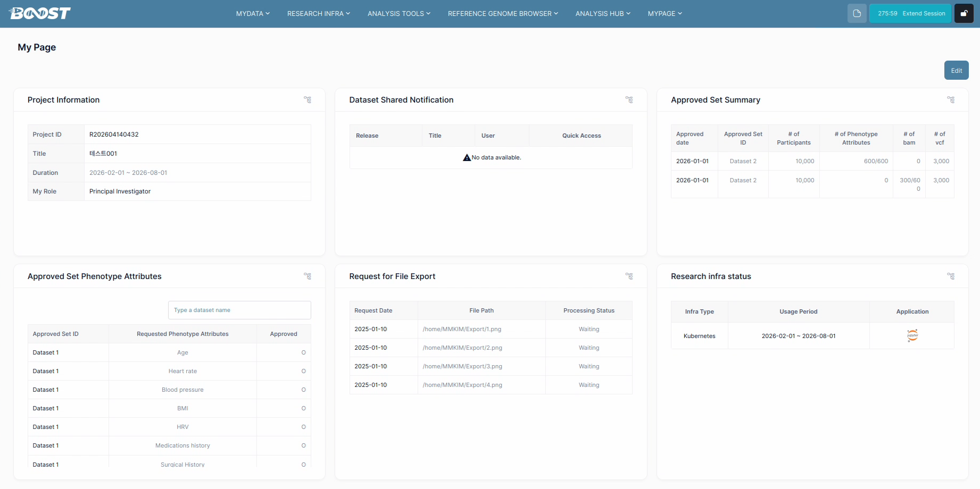Click the Extend Session button
This screenshot has height=489, width=980.
pyautogui.click(x=910, y=13)
